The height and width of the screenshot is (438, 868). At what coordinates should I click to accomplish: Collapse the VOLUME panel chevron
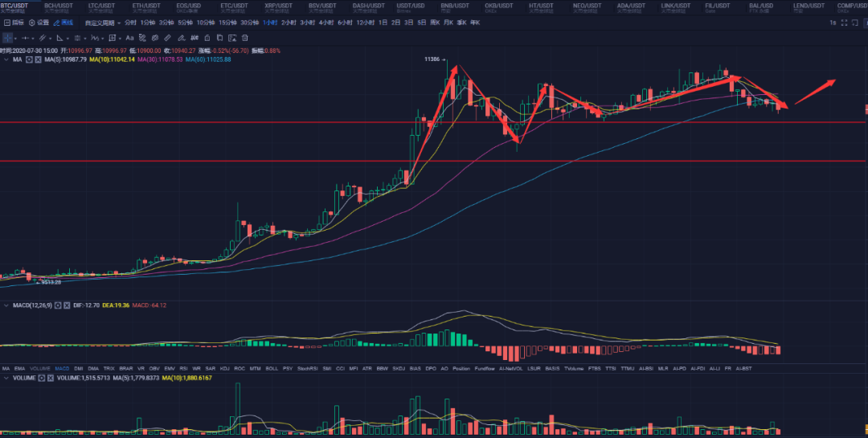click(6, 377)
